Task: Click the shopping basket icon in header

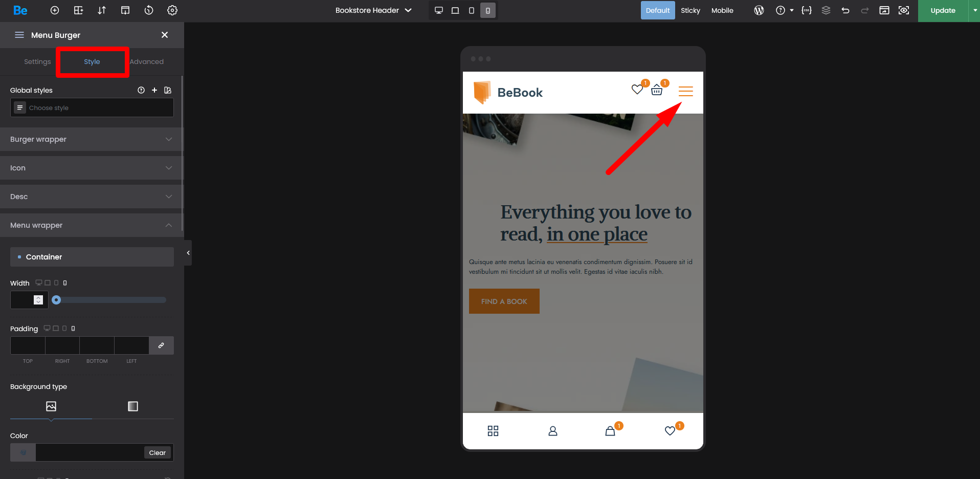Action: [x=657, y=91]
